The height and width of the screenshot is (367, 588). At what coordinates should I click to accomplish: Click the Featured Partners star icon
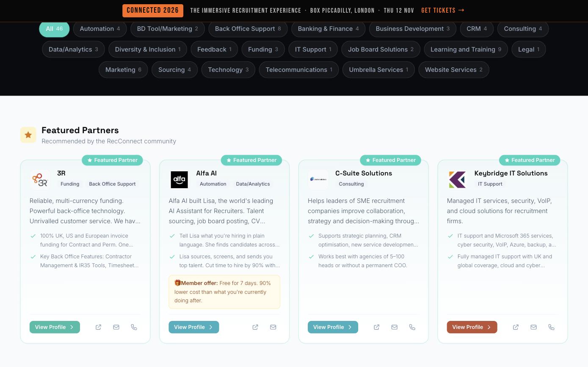[x=28, y=135]
